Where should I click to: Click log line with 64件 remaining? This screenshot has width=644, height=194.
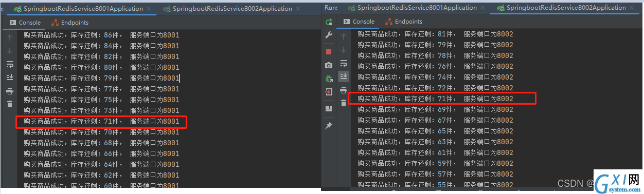(102, 164)
